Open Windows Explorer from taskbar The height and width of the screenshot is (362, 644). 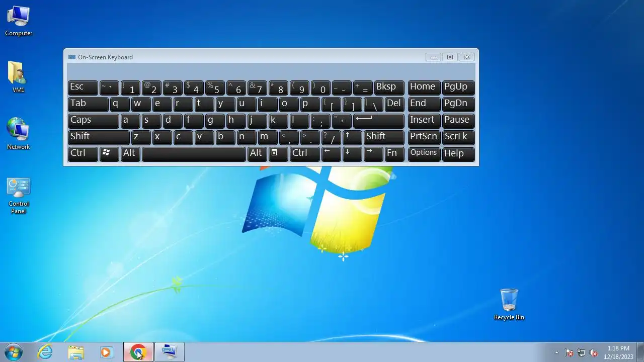76,352
